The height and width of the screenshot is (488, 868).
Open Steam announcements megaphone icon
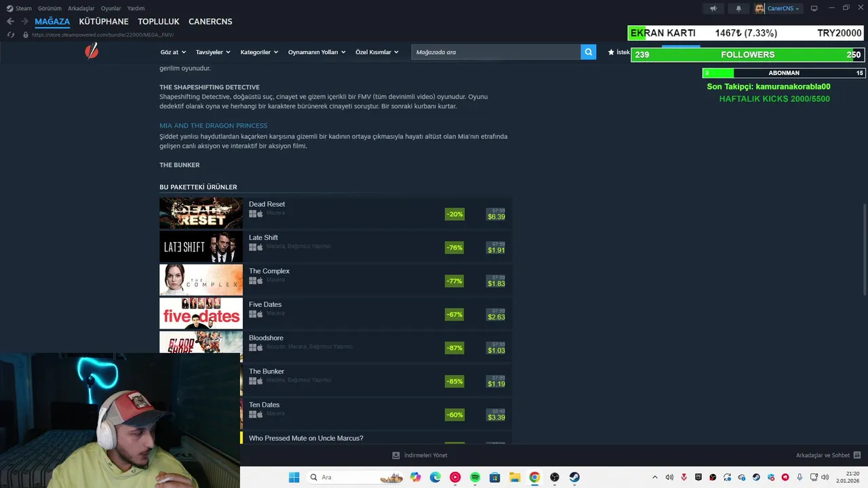(x=713, y=8)
